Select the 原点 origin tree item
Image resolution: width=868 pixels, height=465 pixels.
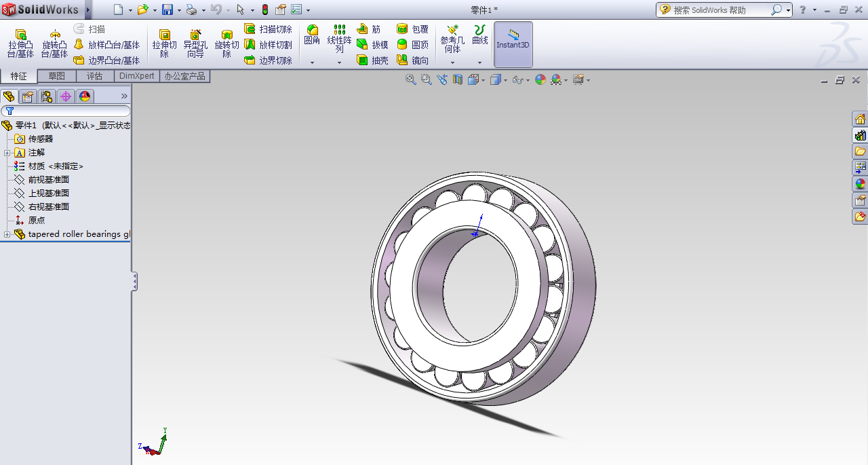pos(30,221)
